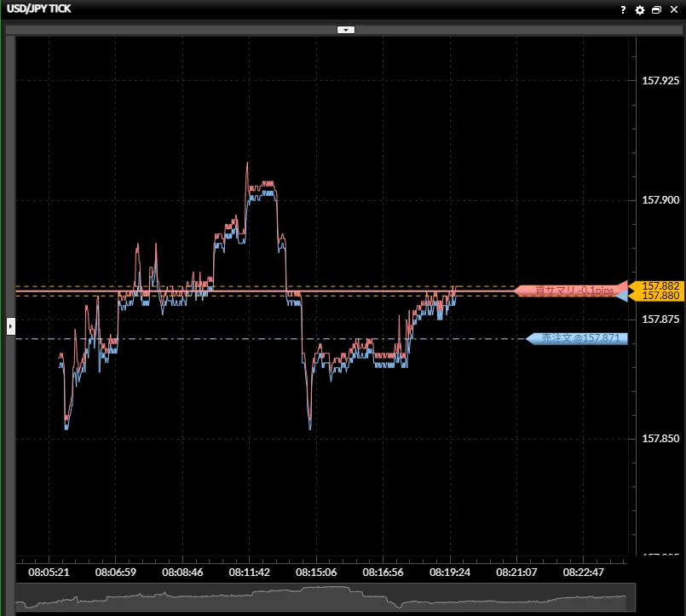The image size is (686, 616).
Task: Select the 売注文 @157.871 order label
Action: (x=577, y=338)
